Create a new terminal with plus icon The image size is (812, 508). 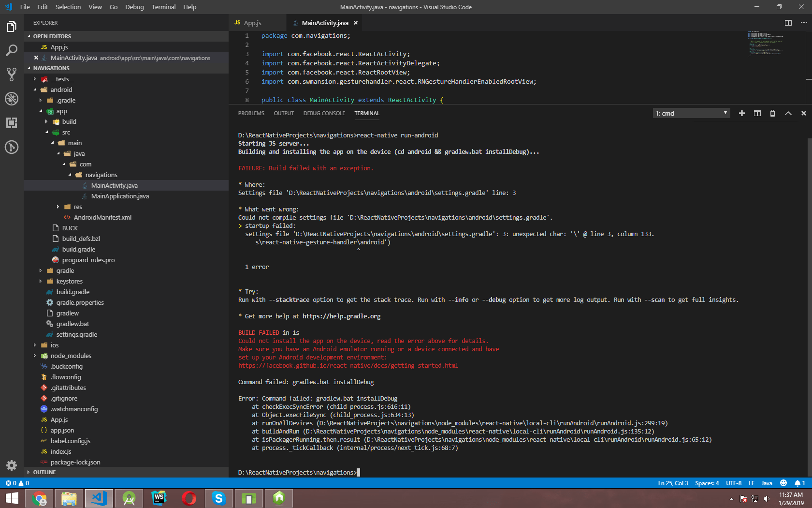[742, 113]
